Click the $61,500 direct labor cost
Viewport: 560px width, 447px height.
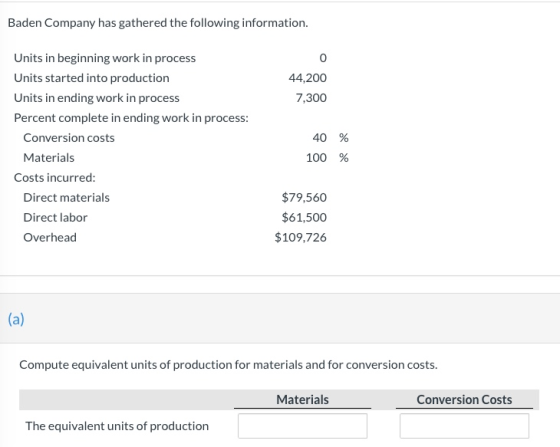304,217
